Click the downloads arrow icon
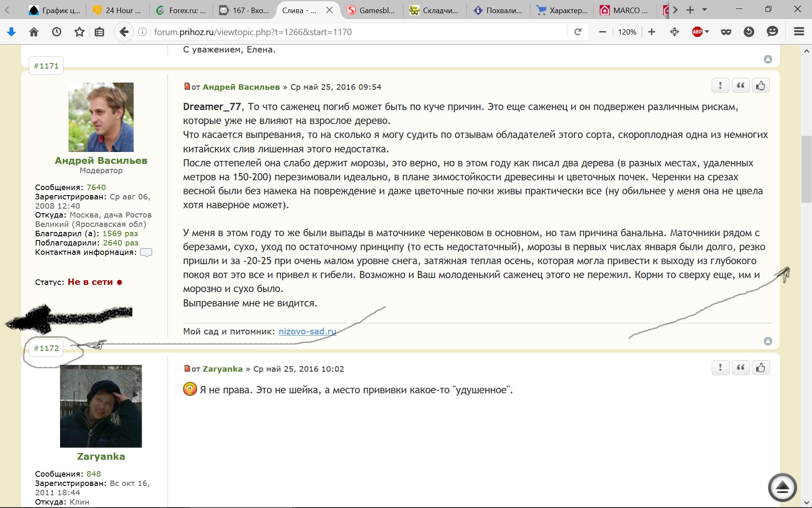The image size is (812, 508). coord(11,32)
